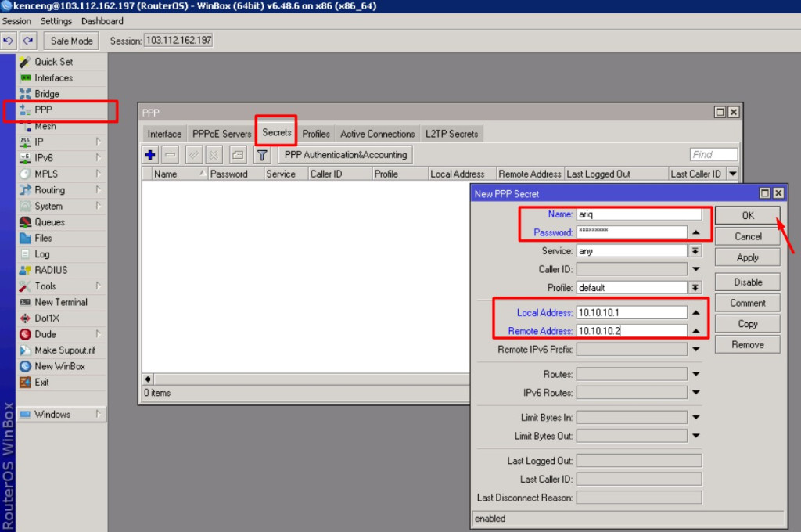Click the Filter funnel icon in PPP toolbar
The image size is (801, 532).
pos(262,155)
